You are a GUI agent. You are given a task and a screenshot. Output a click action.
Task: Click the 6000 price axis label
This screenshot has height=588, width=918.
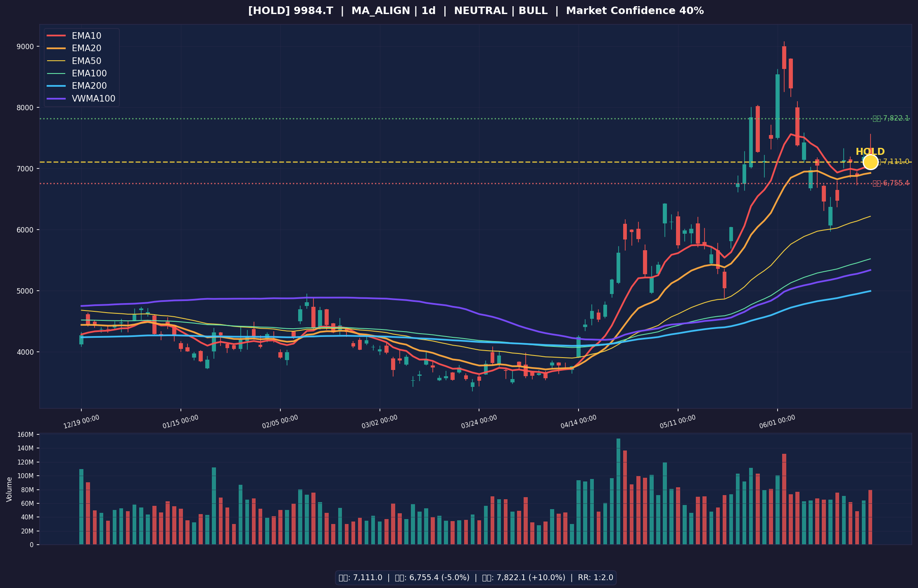26,230
